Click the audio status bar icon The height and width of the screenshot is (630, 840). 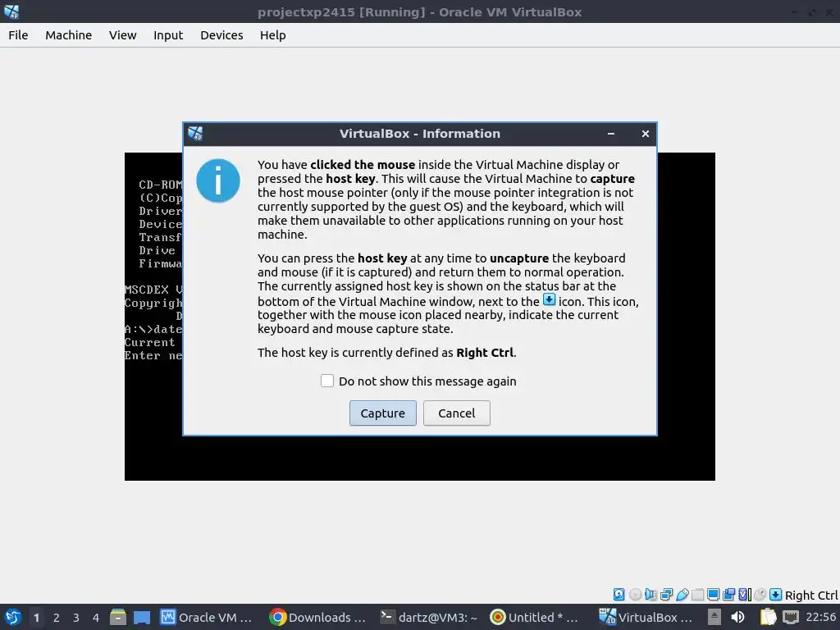[x=651, y=594]
